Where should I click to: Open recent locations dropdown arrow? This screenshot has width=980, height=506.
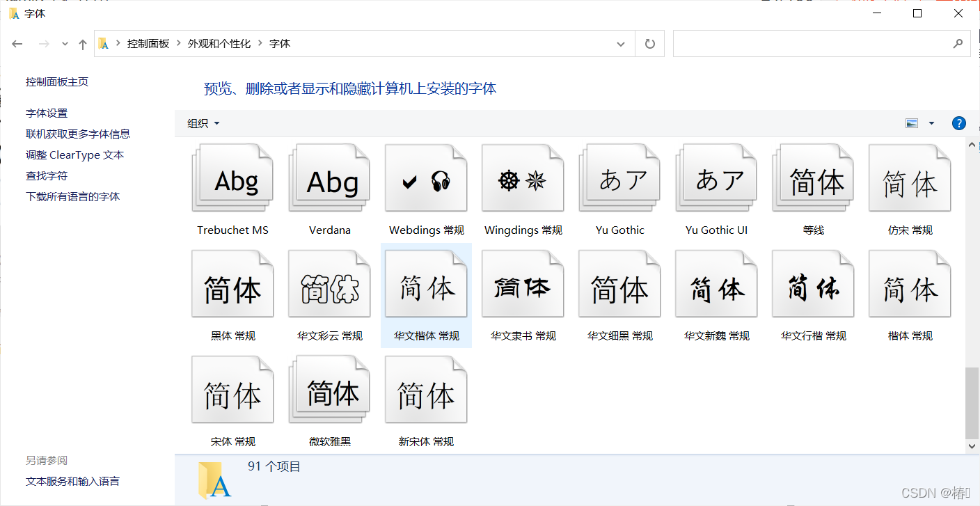pyautogui.click(x=65, y=44)
